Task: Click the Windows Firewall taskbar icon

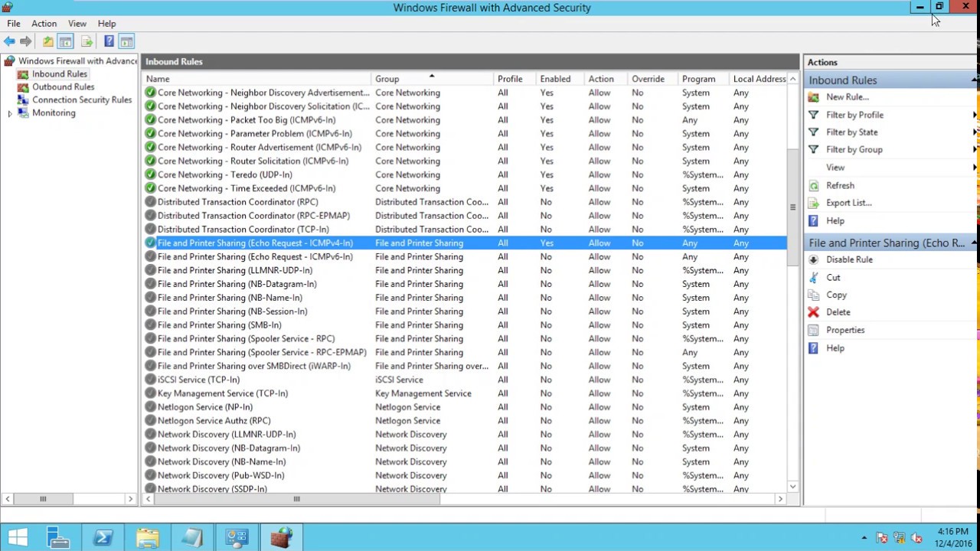Action: [x=281, y=538]
